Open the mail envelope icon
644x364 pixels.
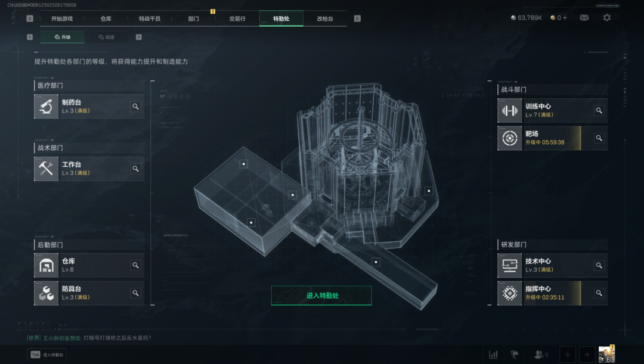point(584,18)
